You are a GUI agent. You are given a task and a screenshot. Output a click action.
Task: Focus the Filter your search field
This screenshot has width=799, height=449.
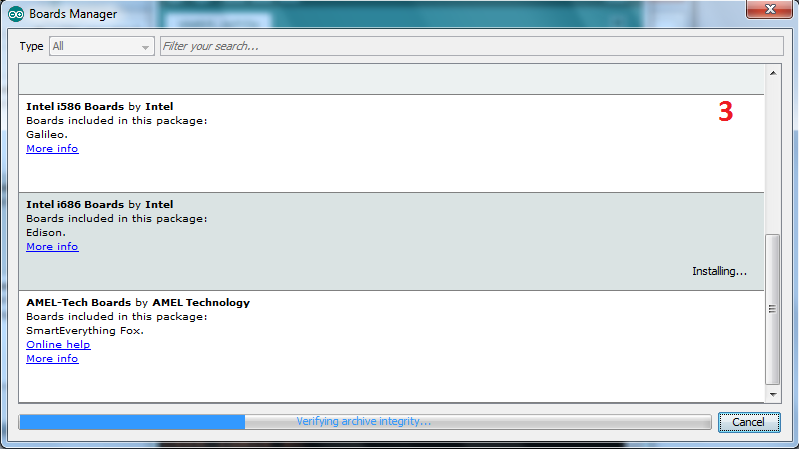tap(471, 46)
